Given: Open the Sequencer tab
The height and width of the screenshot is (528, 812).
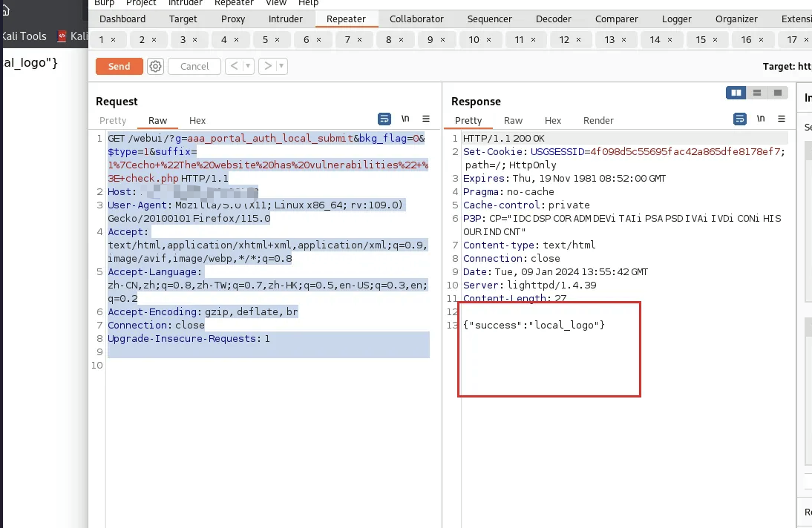Looking at the screenshot, I should coord(489,19).
